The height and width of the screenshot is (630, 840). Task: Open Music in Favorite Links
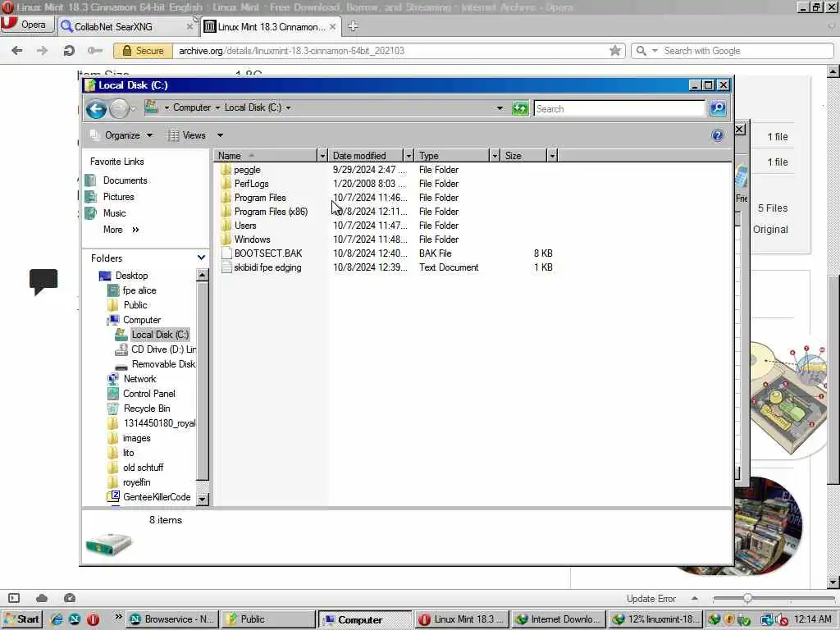pyautogui.click(x=114, y=213)
